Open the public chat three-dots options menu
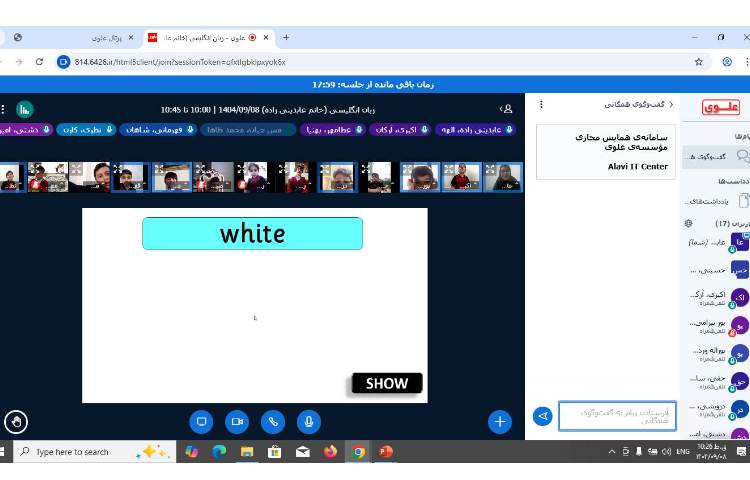The width and height of the screenshot is (750, 480). (541, 104)
